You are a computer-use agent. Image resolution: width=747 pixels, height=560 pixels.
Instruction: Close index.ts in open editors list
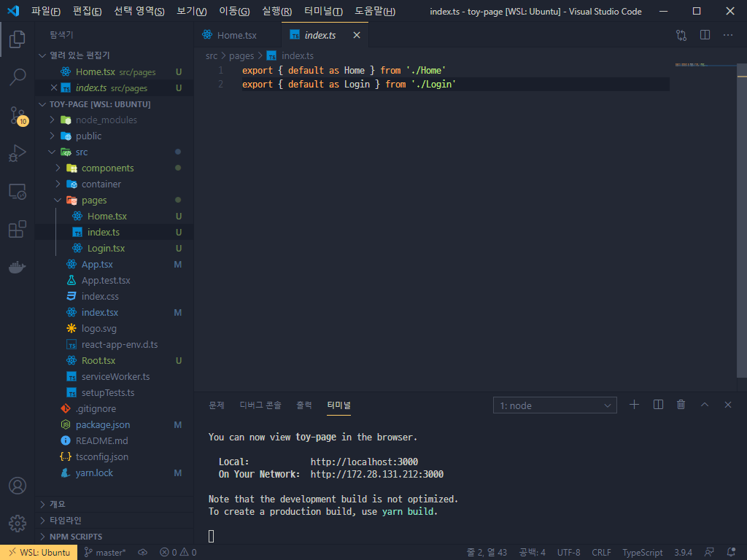click(x=54, y=87)
